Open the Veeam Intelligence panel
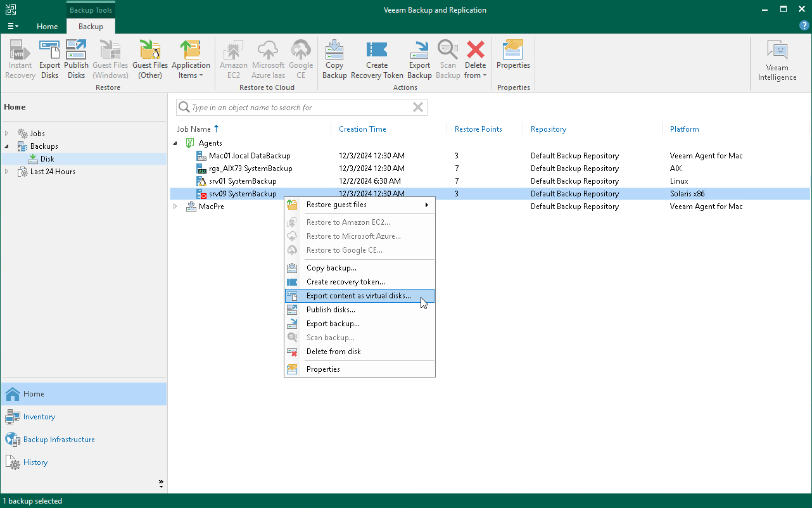This screenshot has width=812, height=508. 777,59
